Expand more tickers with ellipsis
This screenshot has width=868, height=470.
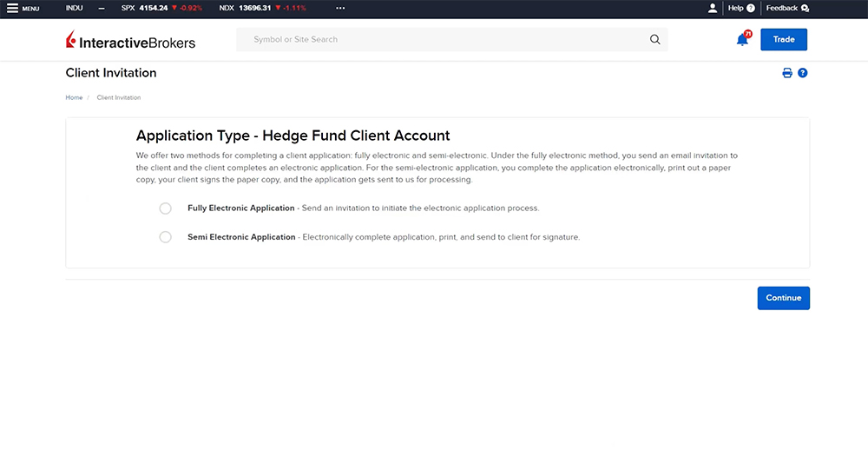340,8
